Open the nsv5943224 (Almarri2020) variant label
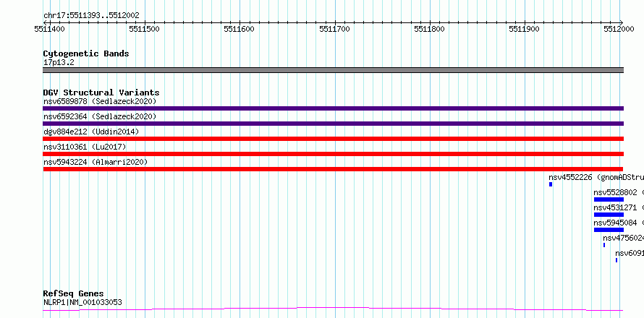The image size is (644, 318). tap(96, 162)
